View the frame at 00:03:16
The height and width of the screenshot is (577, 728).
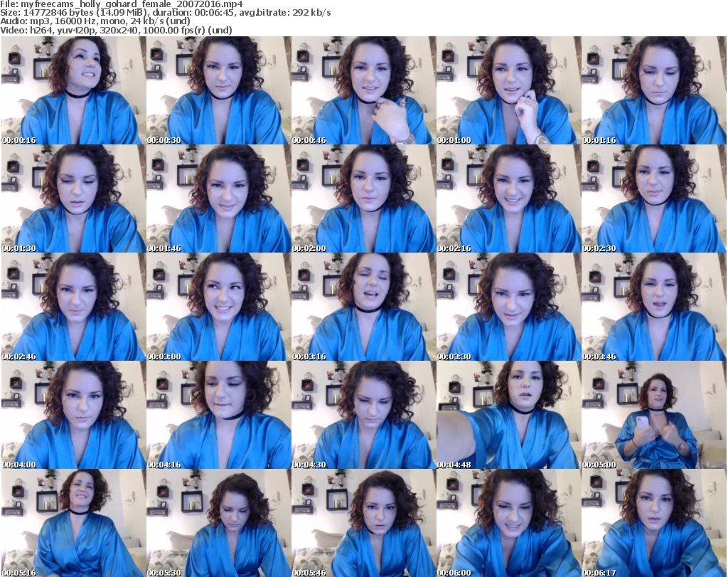point(363,307)
